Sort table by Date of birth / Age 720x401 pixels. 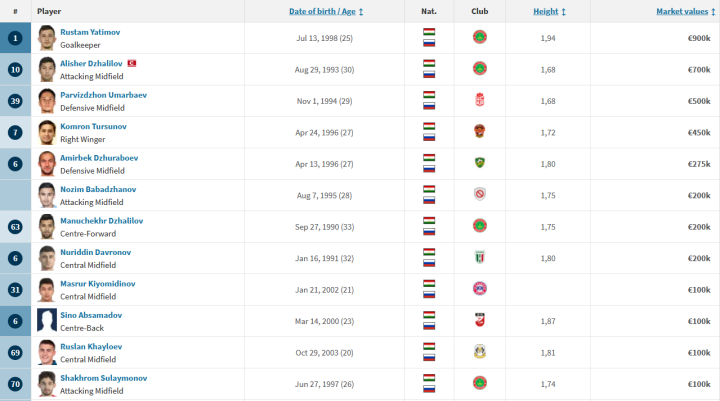(x=326, y=11)
